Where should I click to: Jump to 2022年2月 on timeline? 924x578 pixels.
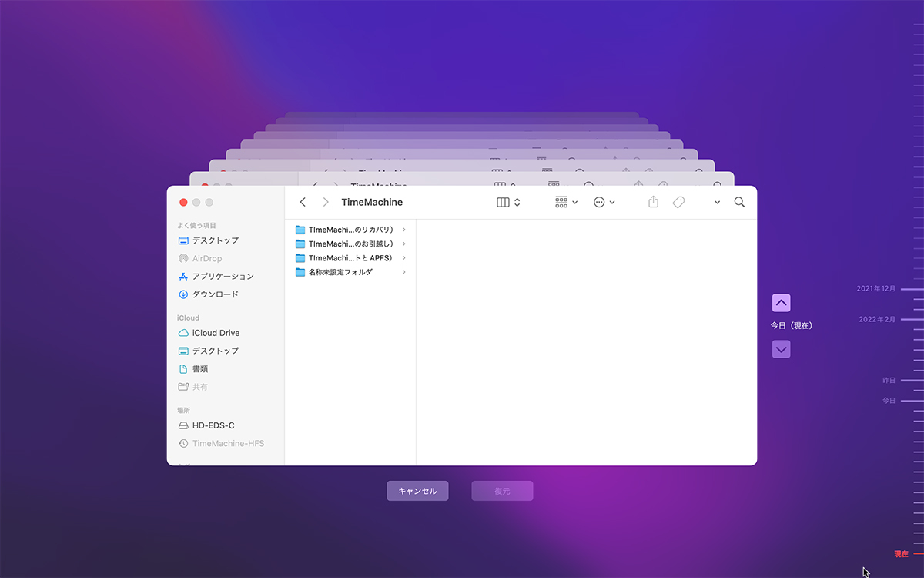pos(878,319)
